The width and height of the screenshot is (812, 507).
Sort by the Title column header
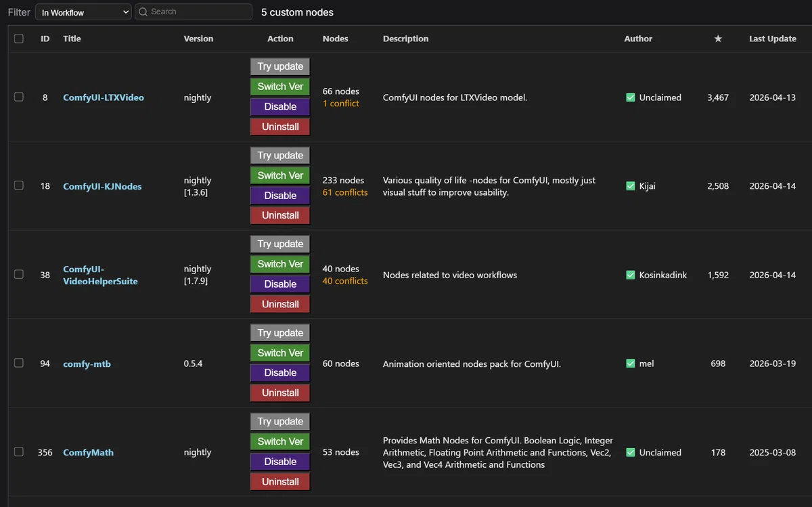pyautogui.click(x=72, y=39)
